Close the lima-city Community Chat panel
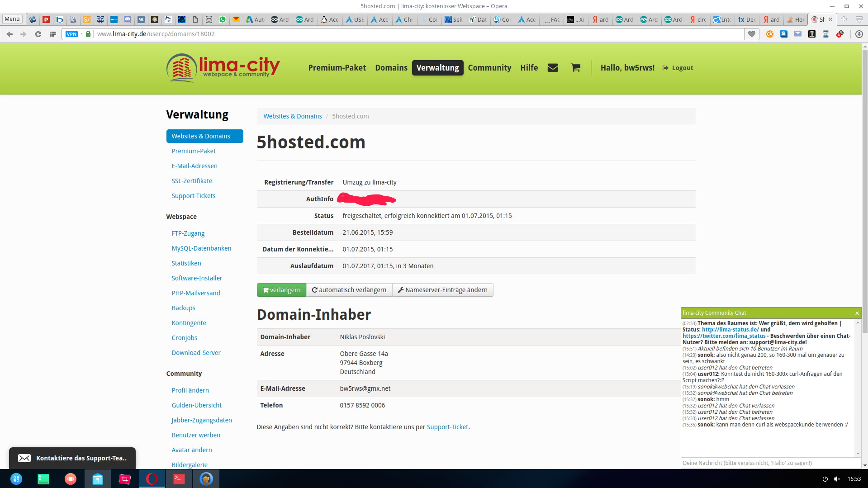 coord(856,313)
